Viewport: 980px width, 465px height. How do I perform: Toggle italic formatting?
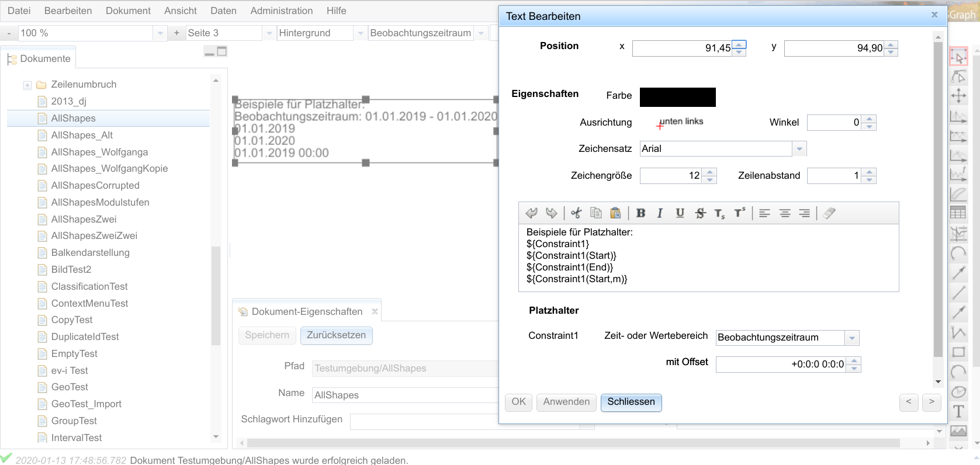pyautogui.click(x=660, y=213)
